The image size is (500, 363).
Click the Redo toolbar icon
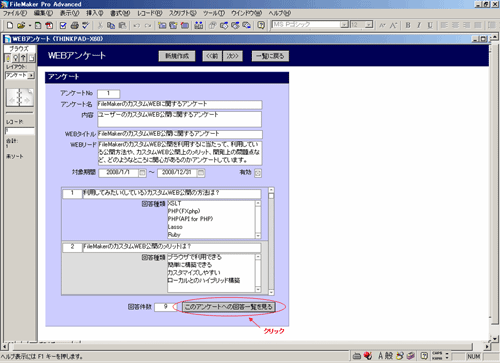[148, 25]
